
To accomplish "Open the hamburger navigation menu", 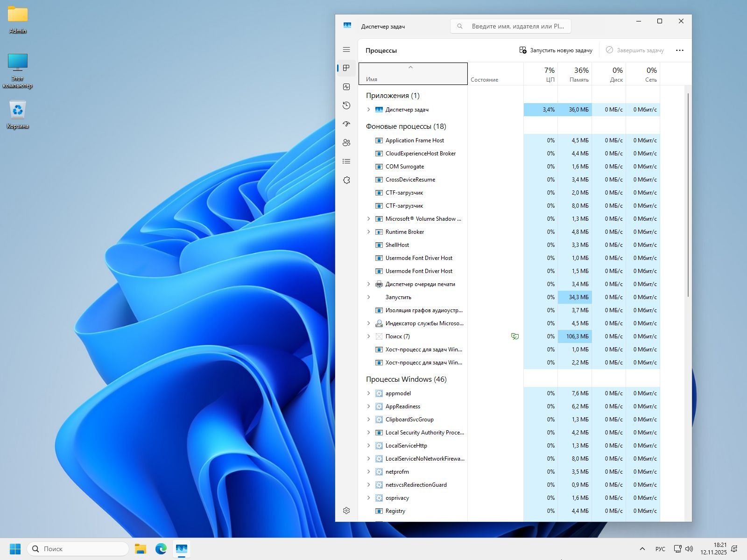I will pos(346,49).
